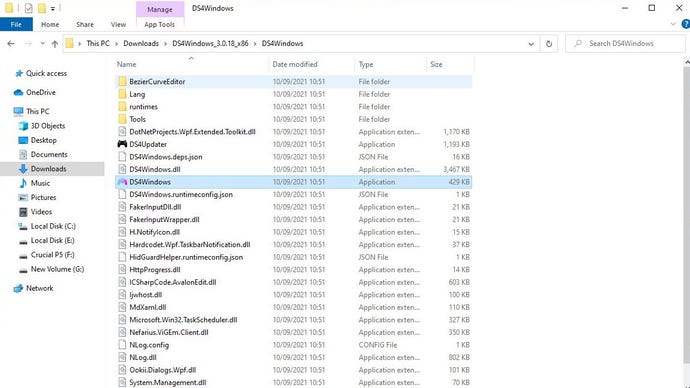This screenshot has width=690, height=388.
Task: Select Downloads in the navigation pane
Action: (x=52, y=169)
